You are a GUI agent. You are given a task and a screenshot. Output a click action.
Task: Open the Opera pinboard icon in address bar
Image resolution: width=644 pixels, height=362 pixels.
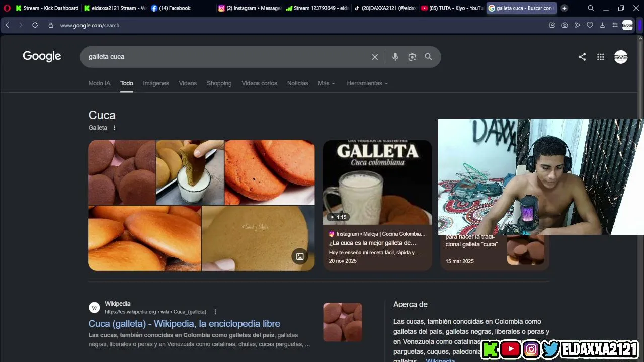[x=552, y=25]
